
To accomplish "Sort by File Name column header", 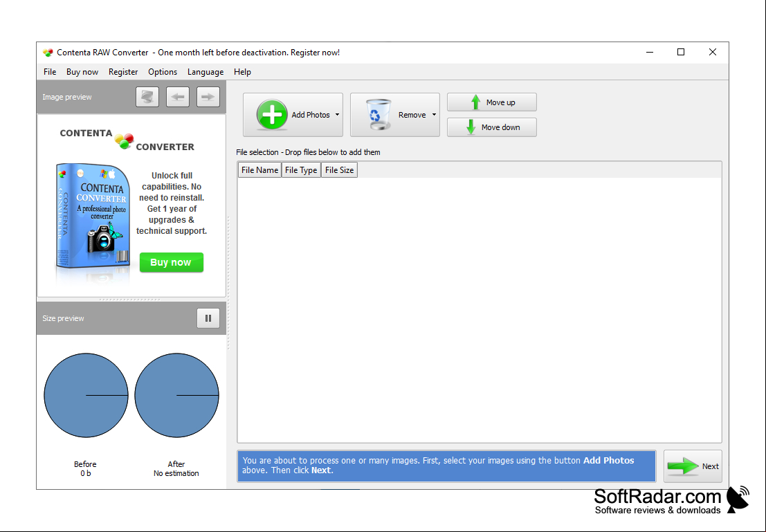I will coord(260,170).
